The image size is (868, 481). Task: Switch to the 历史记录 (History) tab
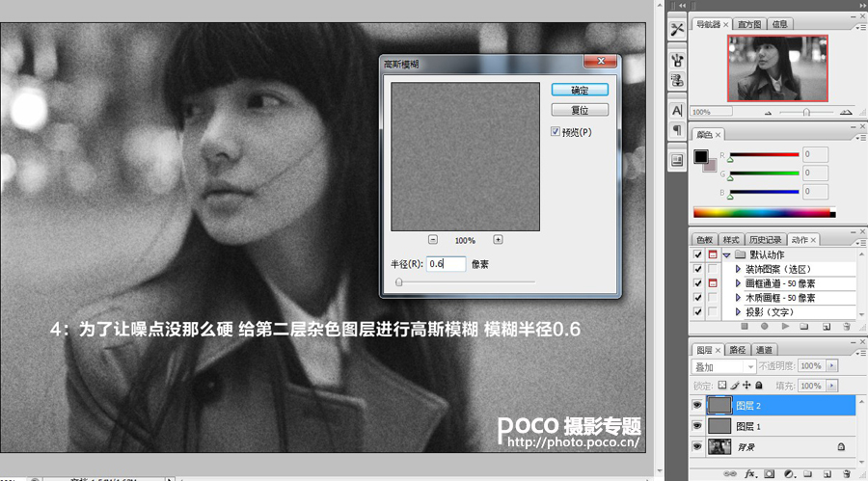click(x=765, y=240)
